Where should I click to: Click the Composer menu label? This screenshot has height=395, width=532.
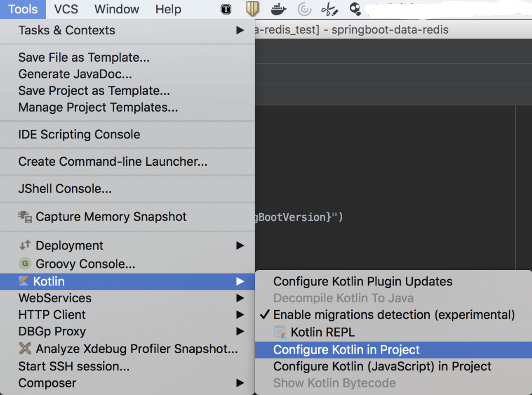[x=47, y=383]
